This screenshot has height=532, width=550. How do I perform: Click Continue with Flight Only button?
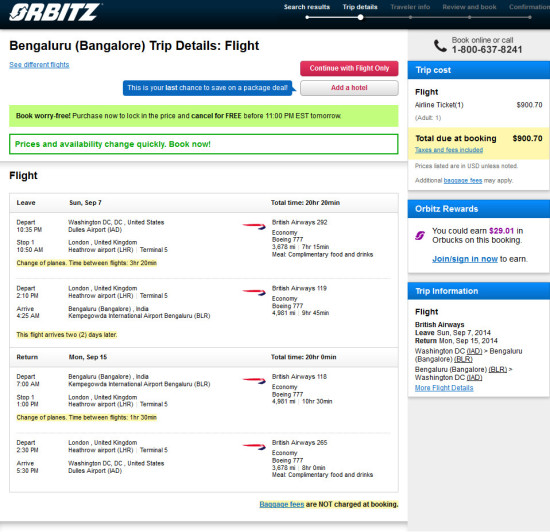(349, 68)
